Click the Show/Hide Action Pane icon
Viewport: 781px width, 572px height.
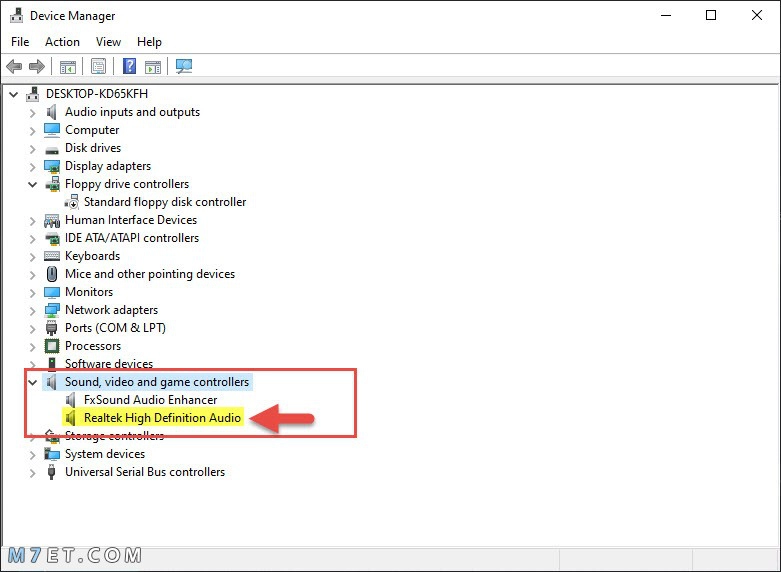click(153, 66)
